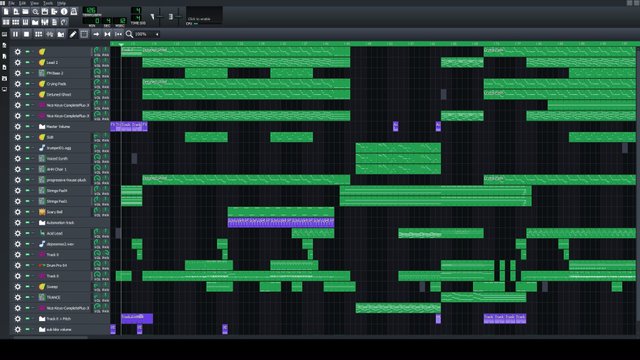640x360 pixels.
Task: Toggle mute on Master Volume track
Action: (x=27, y=127)
